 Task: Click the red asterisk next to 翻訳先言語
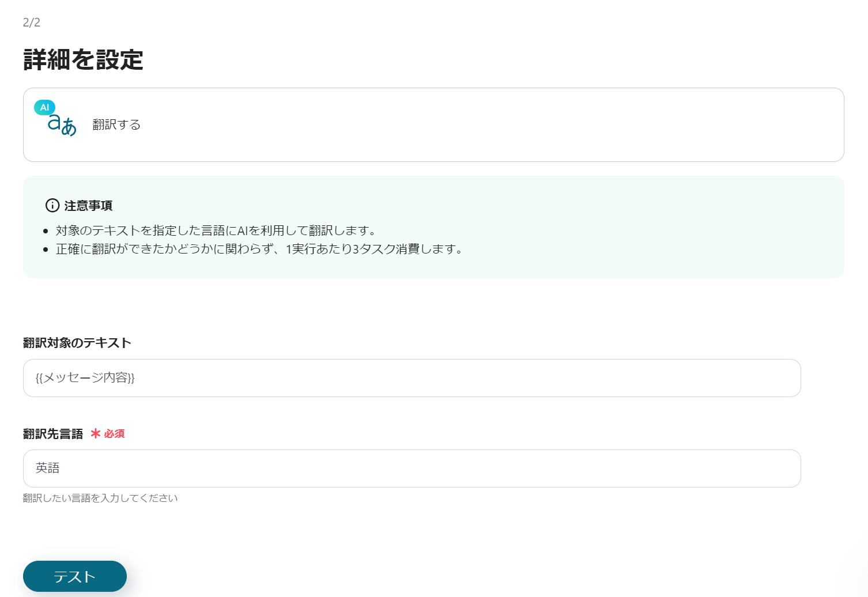point(96,433)
